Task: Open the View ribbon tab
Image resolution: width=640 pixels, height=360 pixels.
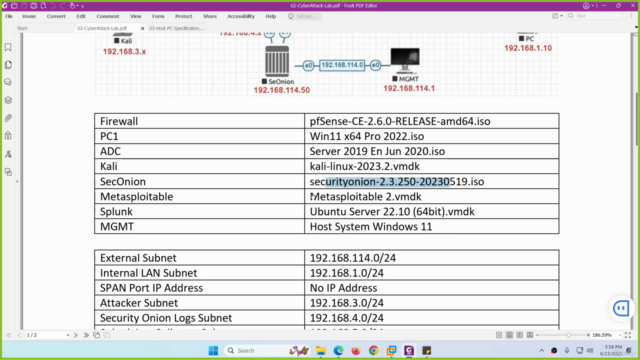Action: pyautogui.click(x=136, y=16)
